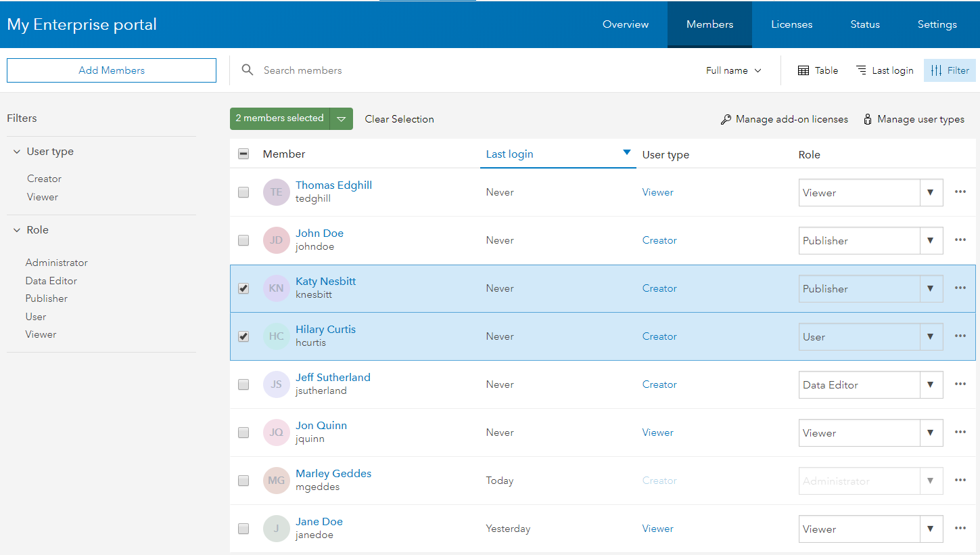Click the Manage user types lock icon
This screenshot has height=555, width=980.
click(x=868, y=118)
